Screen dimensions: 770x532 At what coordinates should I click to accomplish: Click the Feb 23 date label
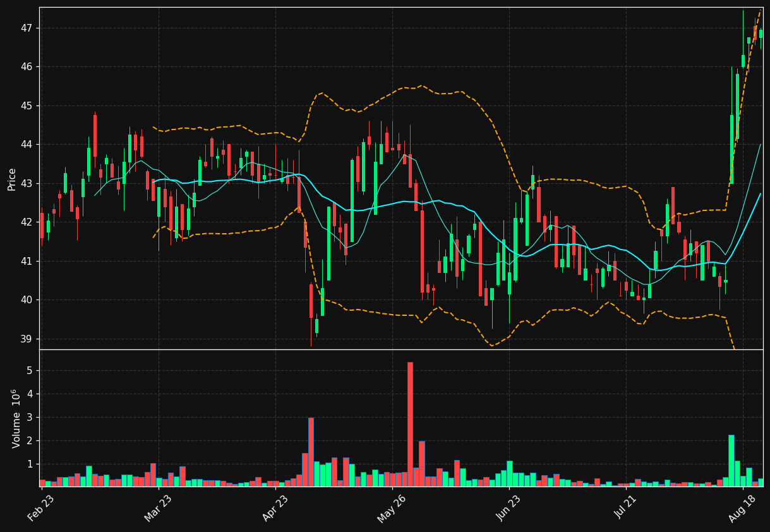[40, 508]
